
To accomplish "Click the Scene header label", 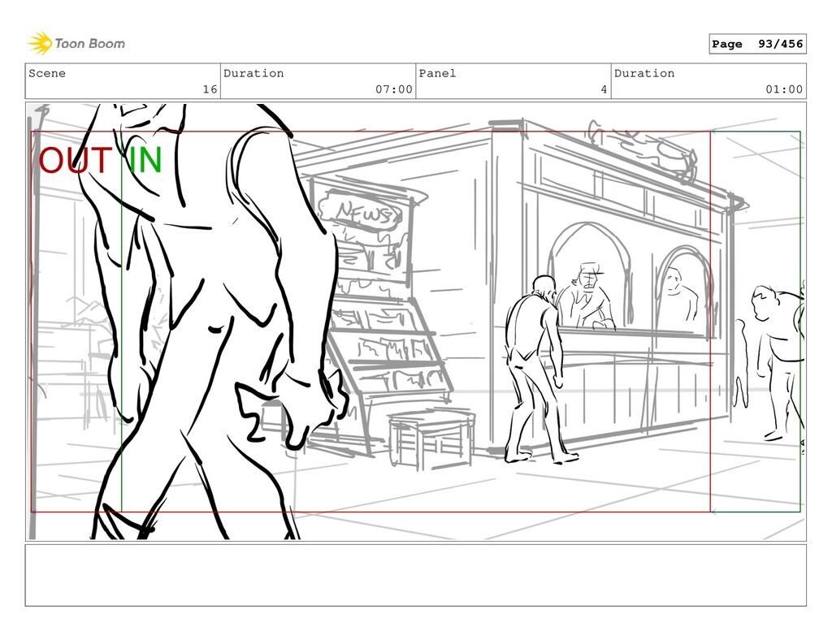I will pos(47,74).
